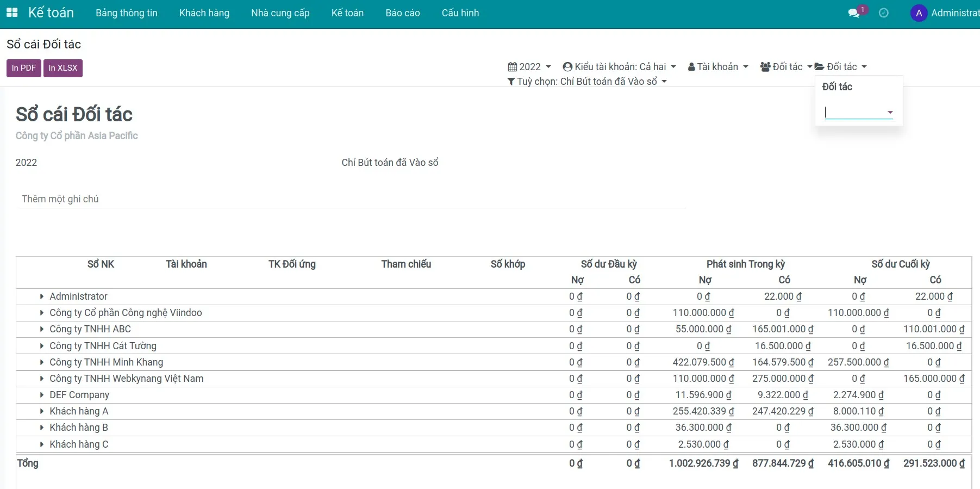Expand the Công ty TNHH Cát Tường row

pos(41,346)
